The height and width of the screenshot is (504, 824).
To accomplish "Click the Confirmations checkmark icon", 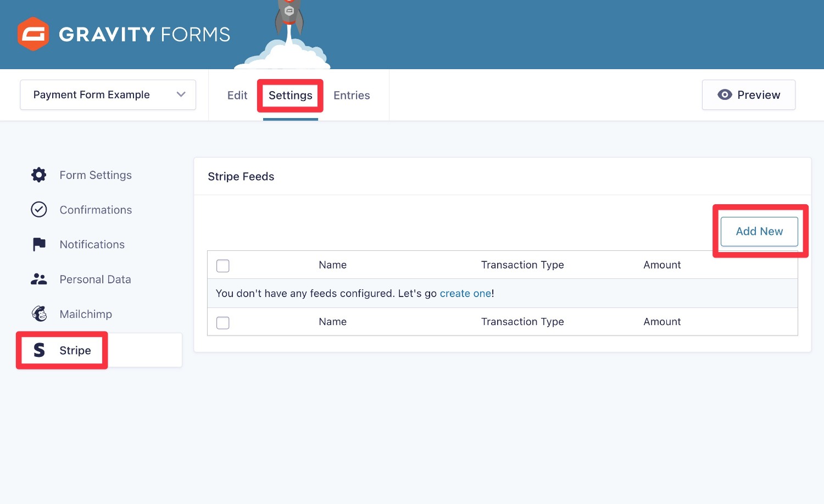I will coord(38,209).
